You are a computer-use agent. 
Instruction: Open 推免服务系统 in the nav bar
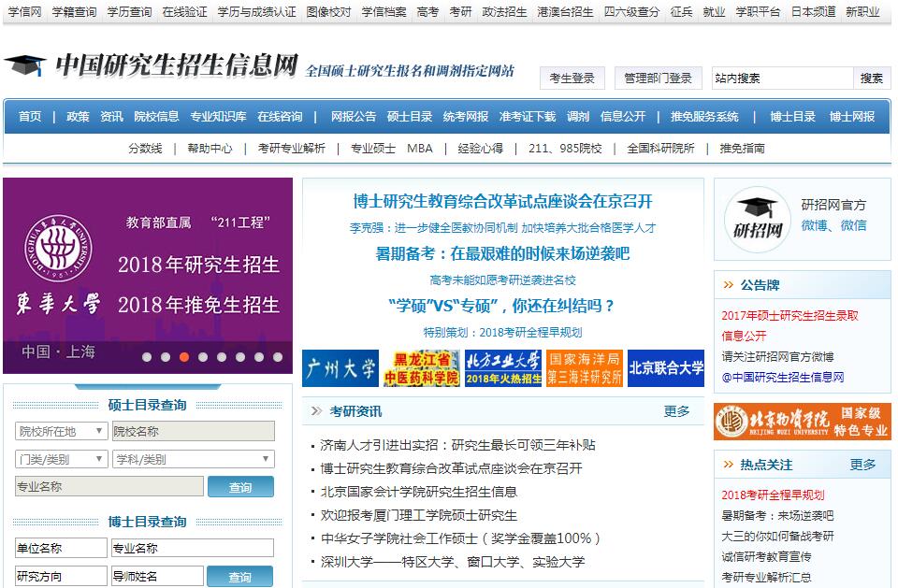(704, 117)
